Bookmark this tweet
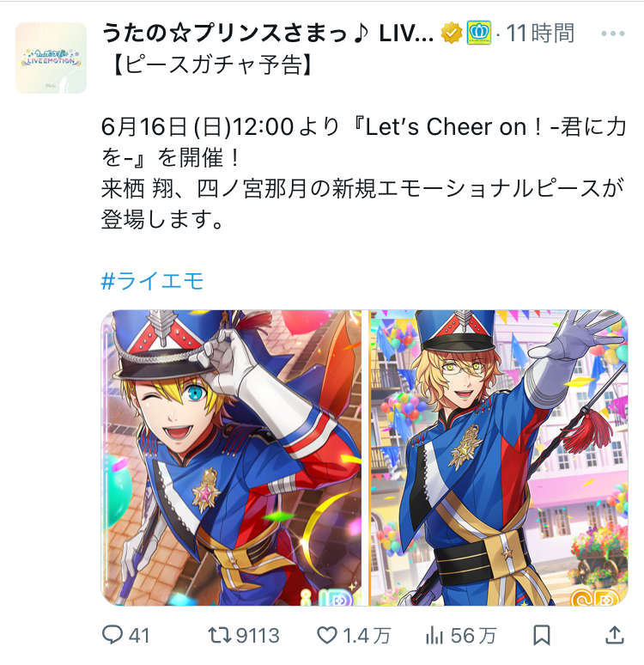The height and width of the screenshot is (665, 644). (542, 635)
